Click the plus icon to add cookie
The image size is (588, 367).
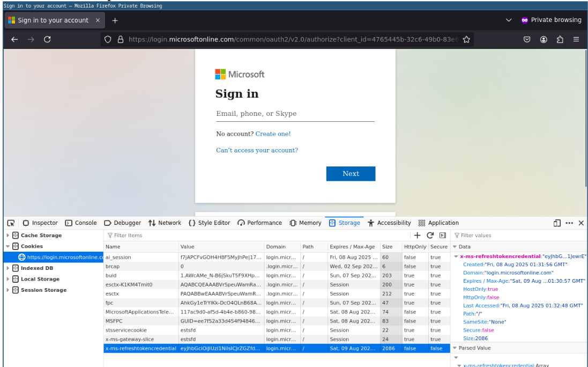pyautogui.click(x=417, y=235)
